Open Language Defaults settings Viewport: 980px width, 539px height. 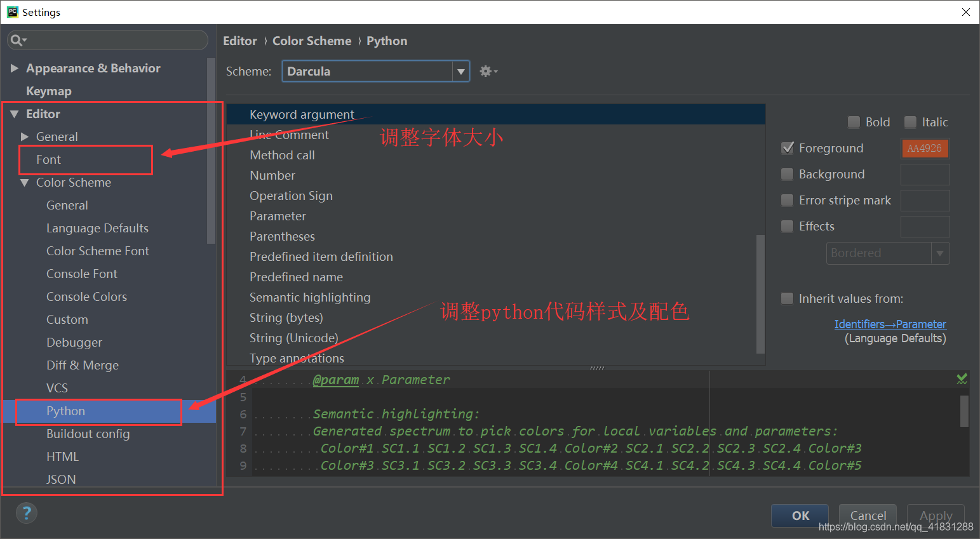click(97, 228)
